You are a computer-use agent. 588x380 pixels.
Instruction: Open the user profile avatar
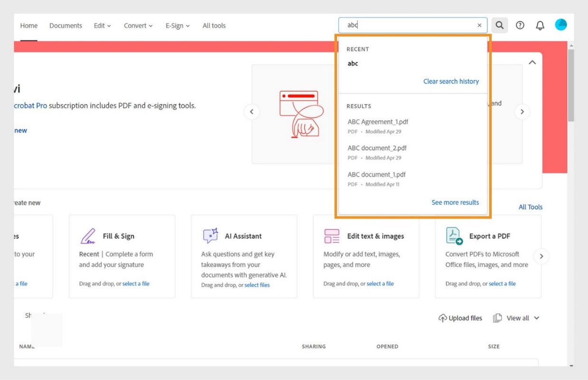(561, 25)
